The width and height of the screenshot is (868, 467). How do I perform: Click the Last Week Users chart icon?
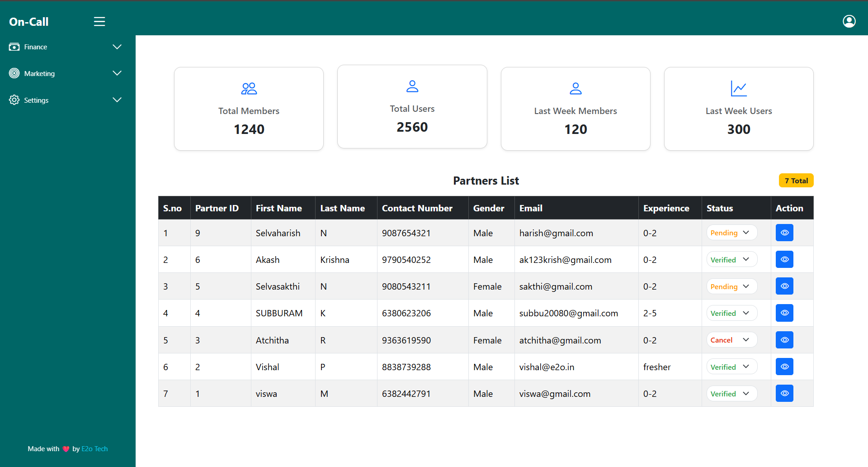[738, 89]
